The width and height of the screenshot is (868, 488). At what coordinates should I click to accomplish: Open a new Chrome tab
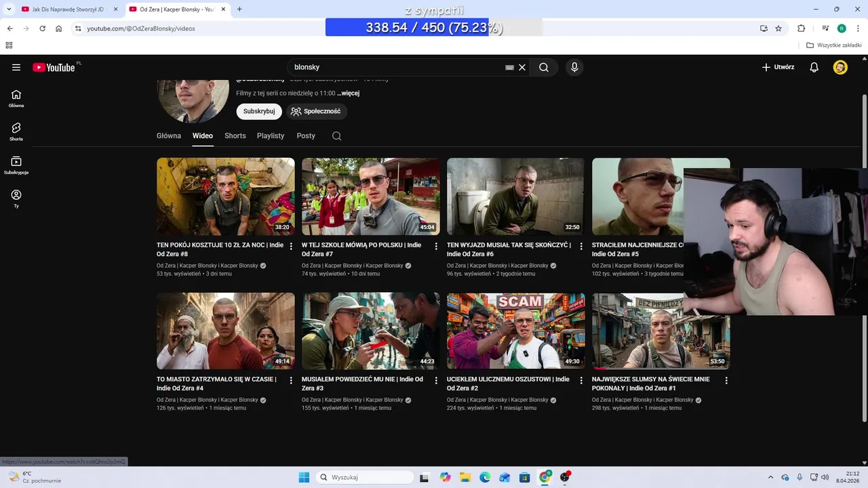click(x=239, y=9)
